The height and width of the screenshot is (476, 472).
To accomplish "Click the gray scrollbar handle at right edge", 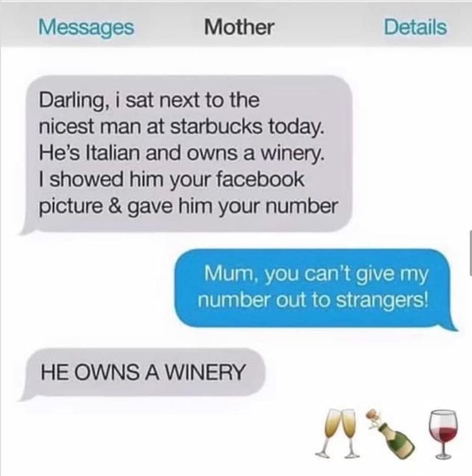I will click(x=470, y=253).
